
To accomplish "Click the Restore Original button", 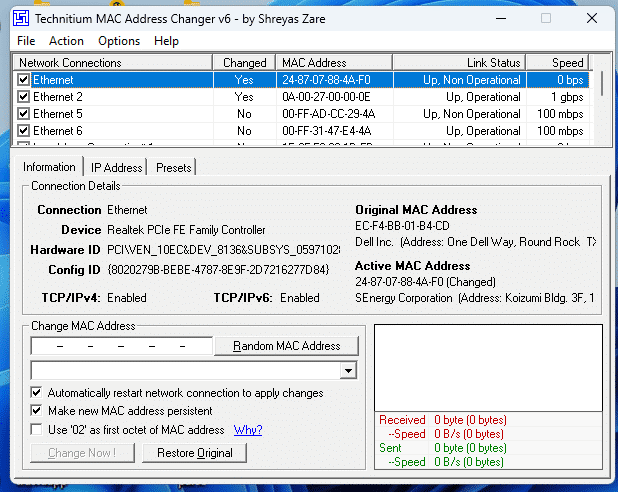I will 194,453.
